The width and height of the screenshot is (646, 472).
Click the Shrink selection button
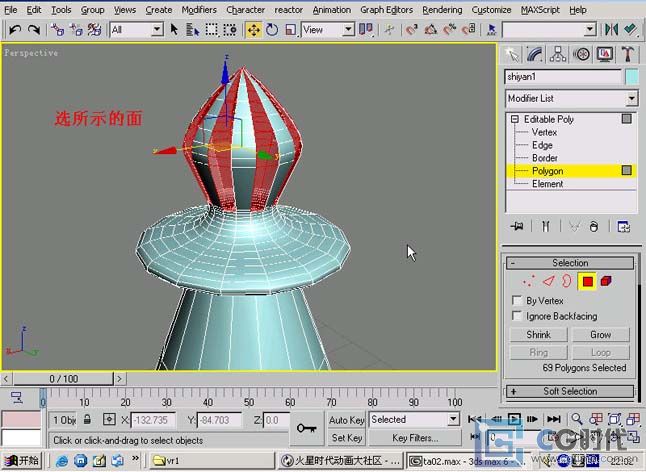click(538, 334)
